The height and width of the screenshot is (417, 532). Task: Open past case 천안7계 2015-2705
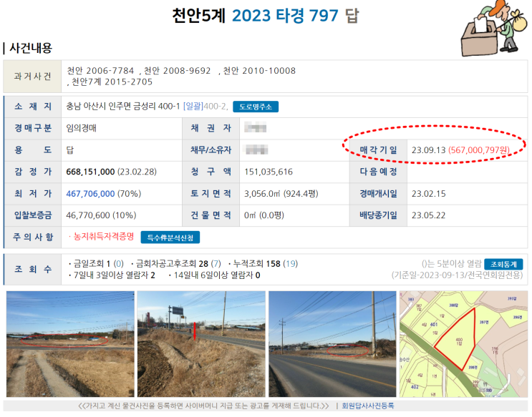point(112,82)
